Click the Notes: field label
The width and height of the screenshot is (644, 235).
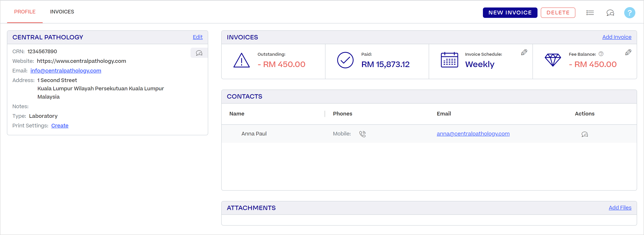coord(21,106)
